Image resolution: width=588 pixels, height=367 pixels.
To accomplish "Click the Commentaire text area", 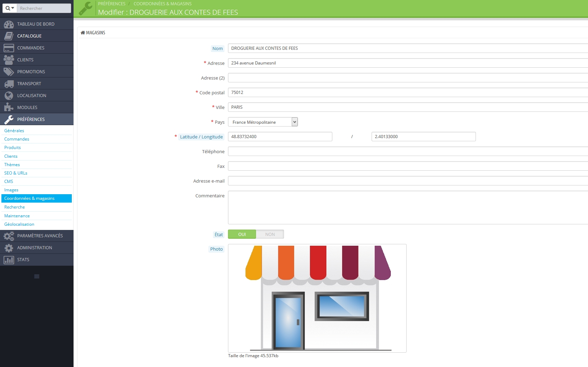I will 408,208.
